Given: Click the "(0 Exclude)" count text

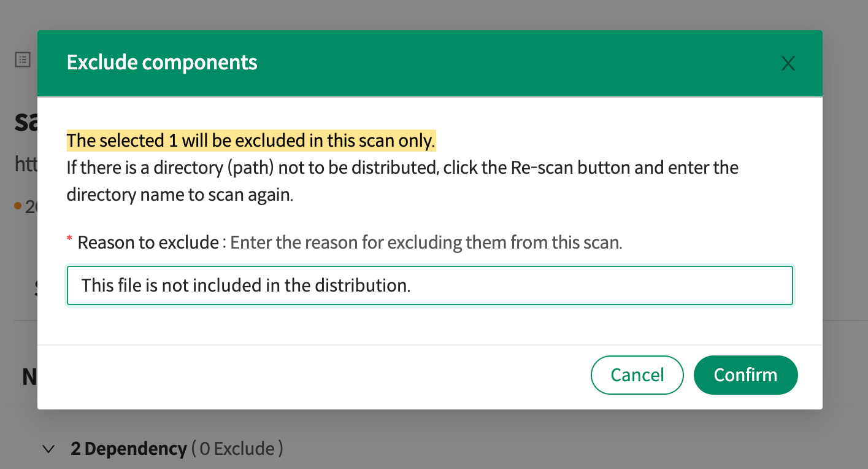Looking at the screenshot, I should click(x=237, y=449).
